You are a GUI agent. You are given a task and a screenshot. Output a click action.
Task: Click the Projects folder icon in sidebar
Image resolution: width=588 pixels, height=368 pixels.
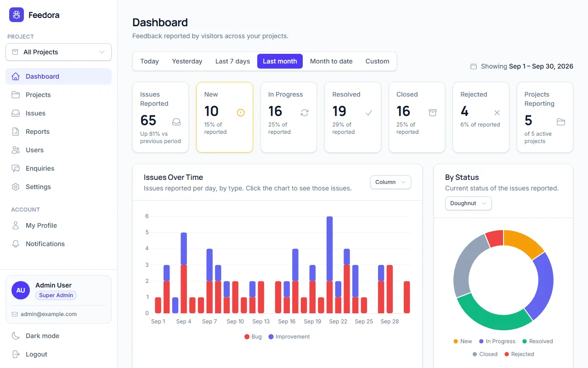pos(16,95)
